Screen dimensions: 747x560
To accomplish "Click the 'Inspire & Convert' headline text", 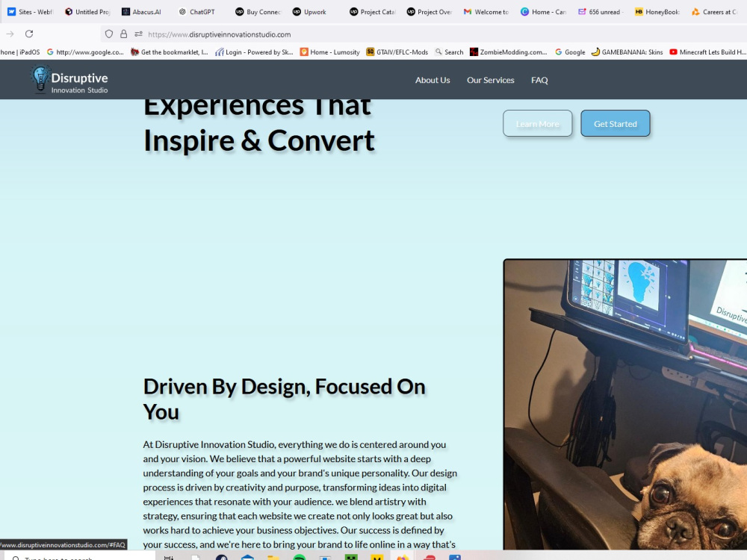I will tap(259, 140).
